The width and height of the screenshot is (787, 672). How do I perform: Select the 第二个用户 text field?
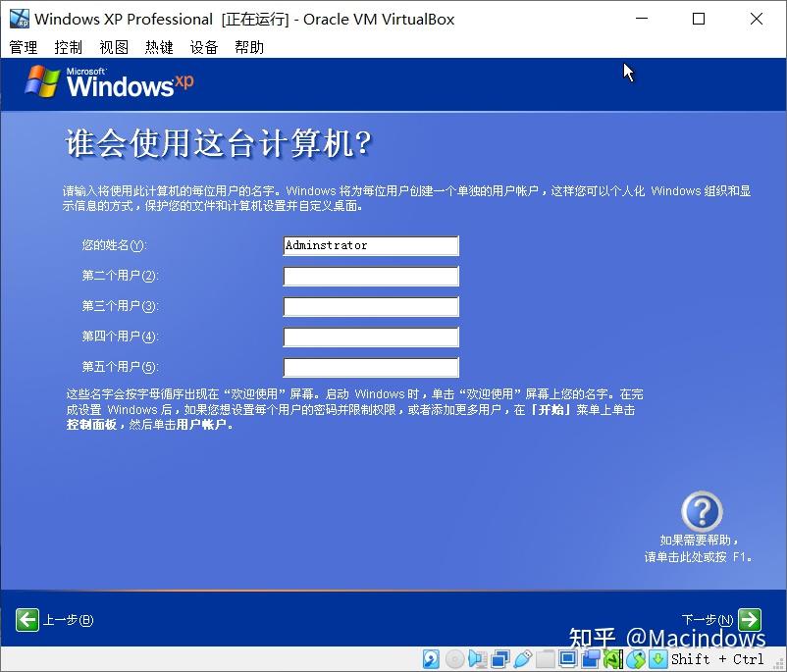(x=370, y=276)
